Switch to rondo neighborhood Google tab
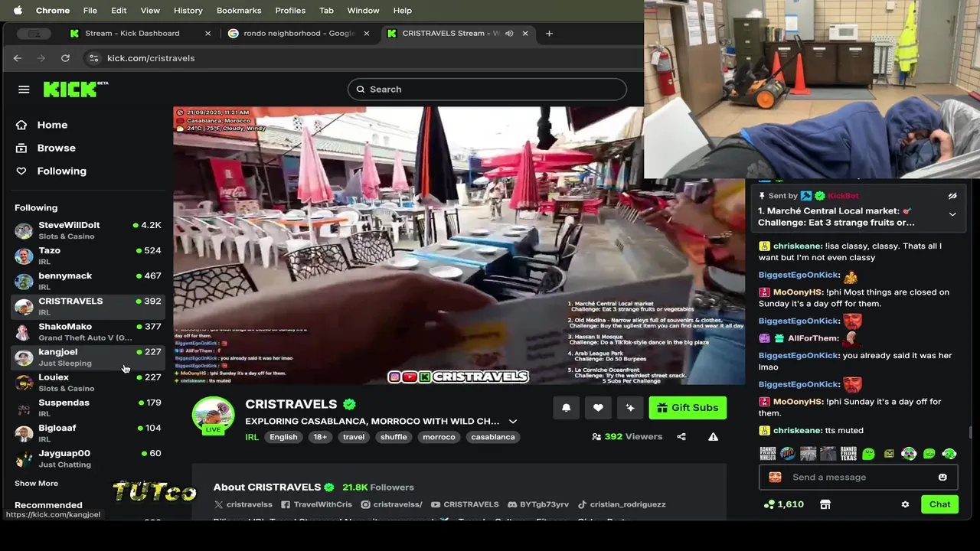The image size is (980, 551). tap(299, 33)
